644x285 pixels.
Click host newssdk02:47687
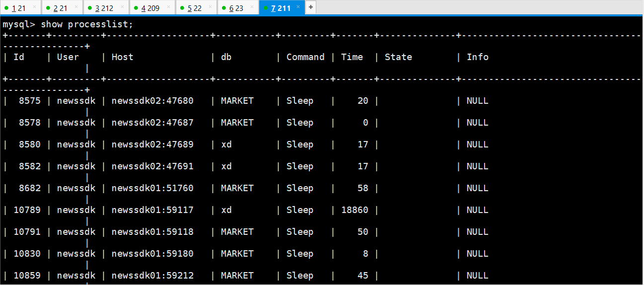(x=152, y=123)
